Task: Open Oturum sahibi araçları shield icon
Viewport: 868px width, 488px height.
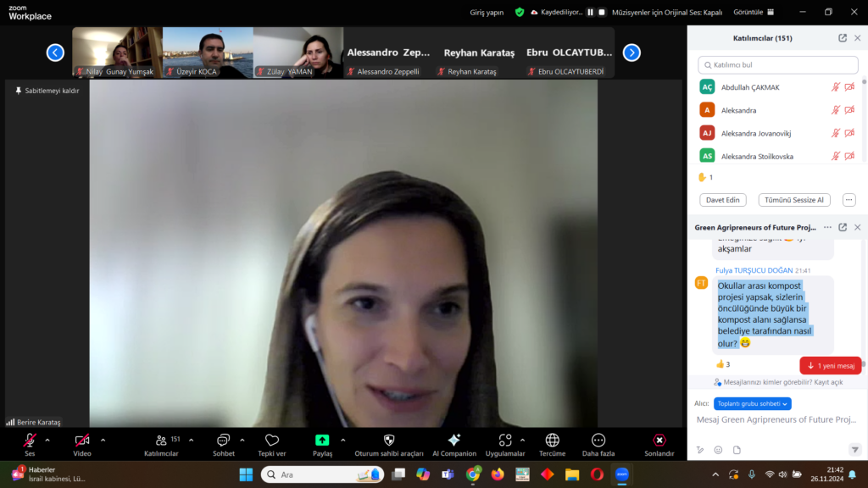Action: tap(389, 441)
